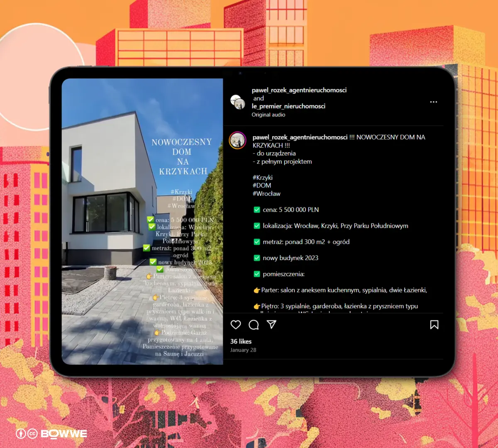This screenshot has width=498, height=448.
Task: Click 'lokalizacja: Wrocław, Krzyki' caption line
Action: point(331,226)
